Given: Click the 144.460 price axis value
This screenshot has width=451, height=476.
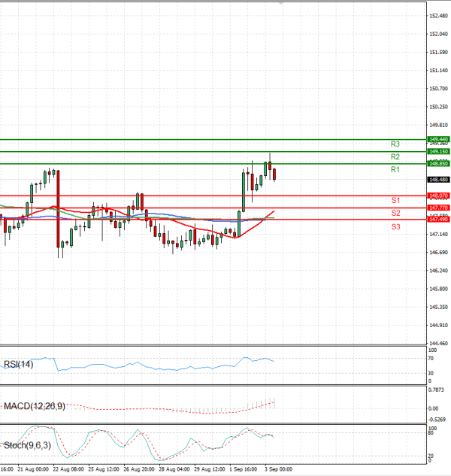Looking at the screenshot, I should (x=438, y=344).
